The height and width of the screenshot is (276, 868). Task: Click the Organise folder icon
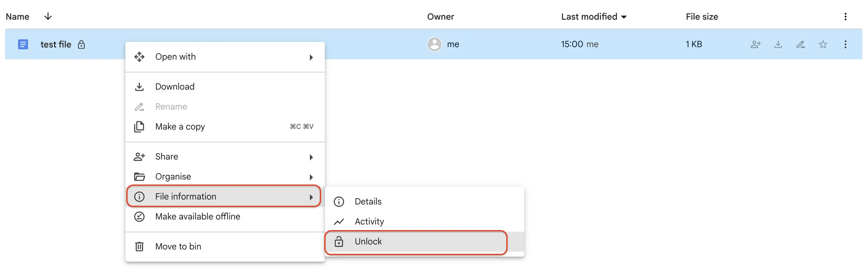point(139,176)
